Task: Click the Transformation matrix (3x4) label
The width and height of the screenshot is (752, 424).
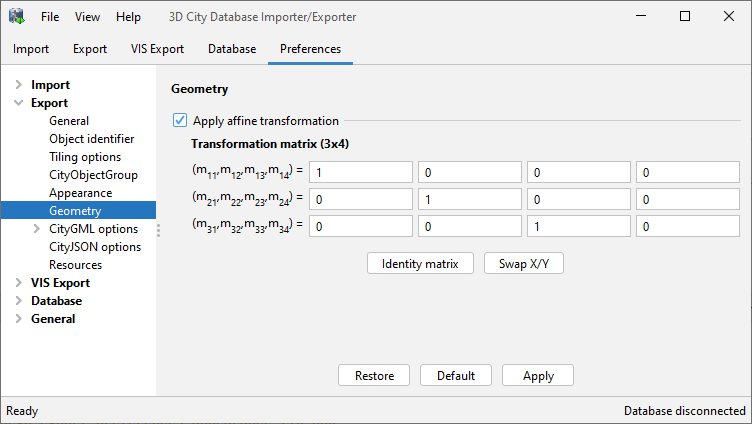Action: click(x=270, y=144)
